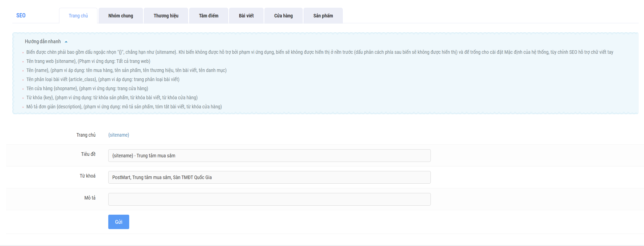Open the Cửa hàng SEO tab
Screen dimensions: 644x246
point(283,16)
